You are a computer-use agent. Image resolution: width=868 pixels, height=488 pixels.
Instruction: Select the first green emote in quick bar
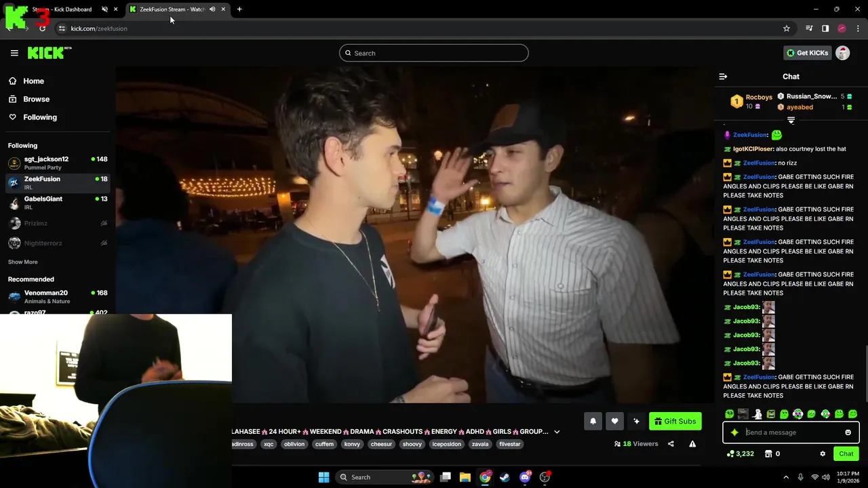(730, 413)
